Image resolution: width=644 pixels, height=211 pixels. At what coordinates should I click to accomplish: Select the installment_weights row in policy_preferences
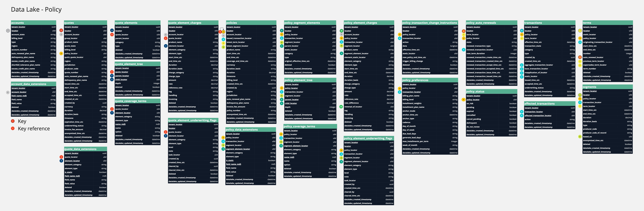[430, 103]
